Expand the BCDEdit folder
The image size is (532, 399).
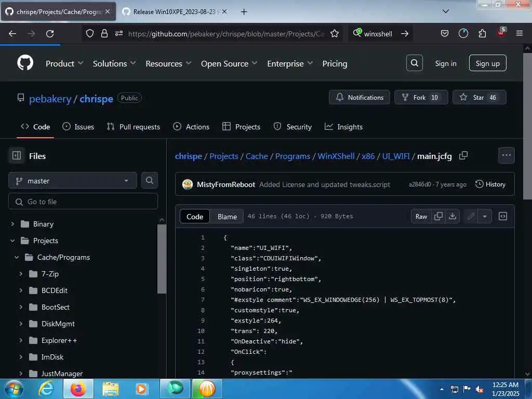21,290
